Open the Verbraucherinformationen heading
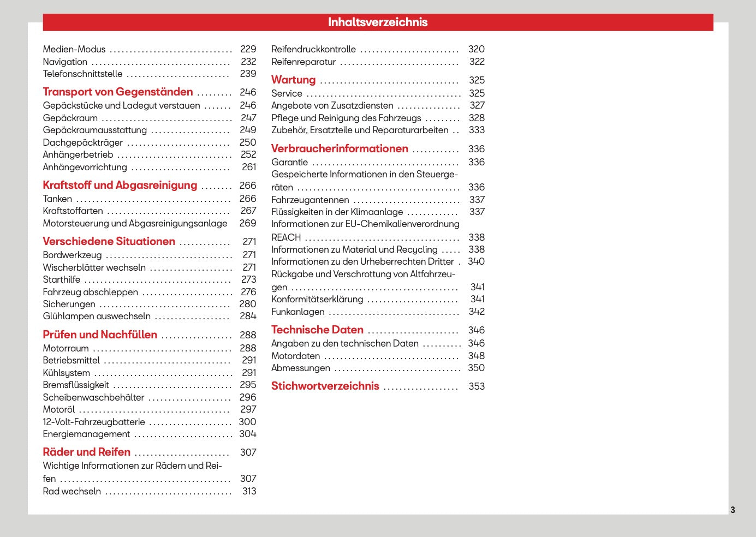 (340, 148)
